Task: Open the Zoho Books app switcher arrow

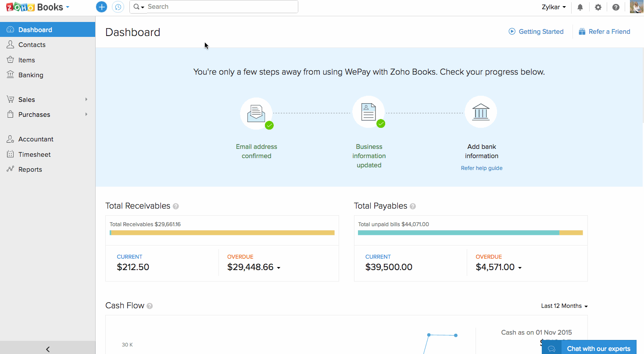Action: (x=68, y=7)
